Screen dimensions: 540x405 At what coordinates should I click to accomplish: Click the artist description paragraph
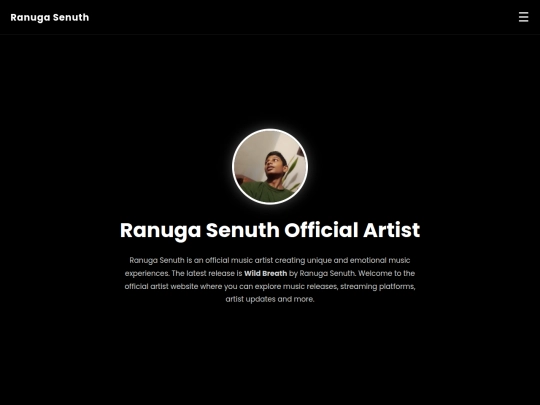pos(270,280)
